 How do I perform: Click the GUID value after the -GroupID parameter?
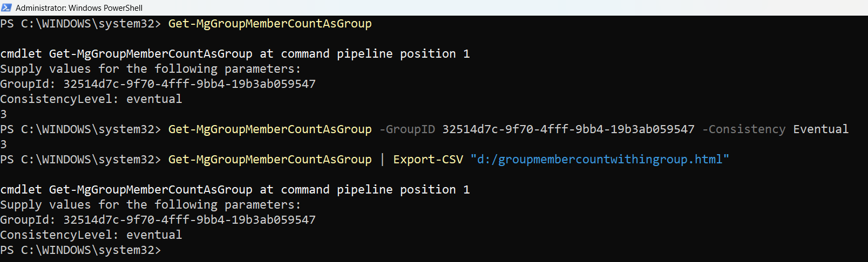pyautogui.click(x=568, y=129)
